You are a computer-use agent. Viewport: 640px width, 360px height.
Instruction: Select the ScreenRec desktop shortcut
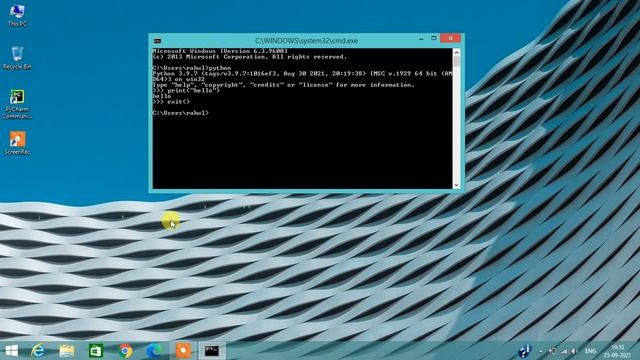point(17,143)
